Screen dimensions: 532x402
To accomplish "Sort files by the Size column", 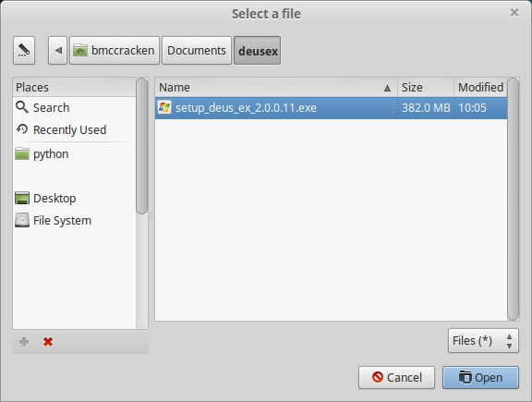I will (x=426, y=88).
